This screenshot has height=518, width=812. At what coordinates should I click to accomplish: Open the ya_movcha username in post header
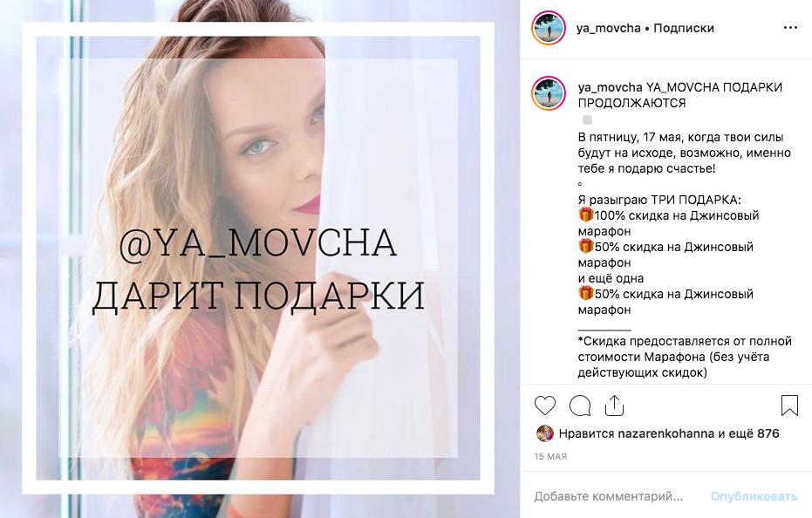[609, 28]
